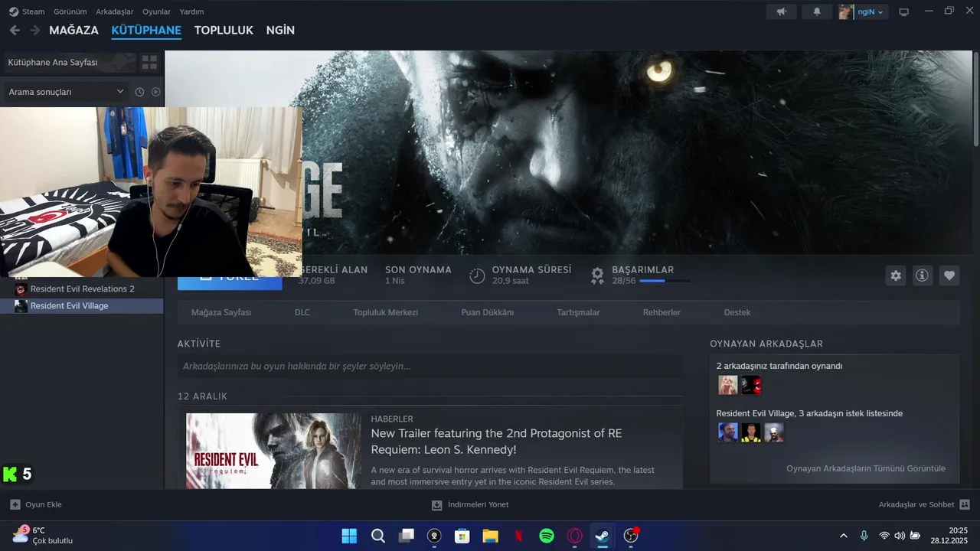The height and width of the screenshot is (551, 980).
Task: Open Task View in taskbar
Action: tap(407, 536)
